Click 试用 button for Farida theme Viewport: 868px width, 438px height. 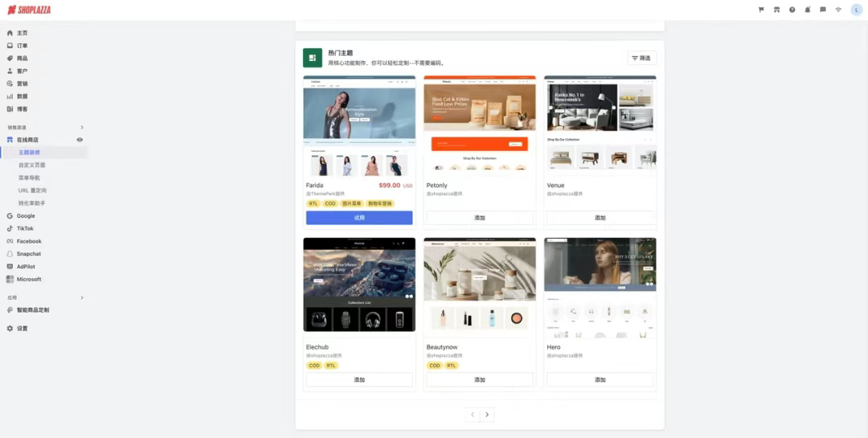click(x=359, y=218)
